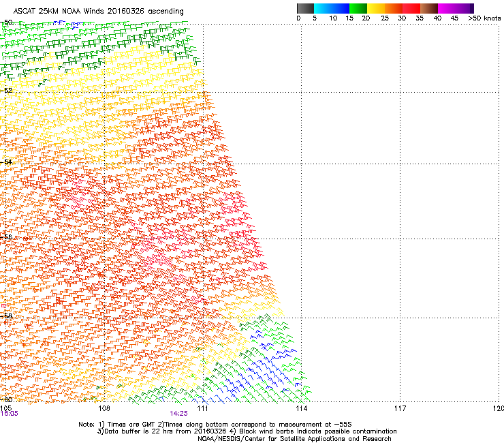The height and width of the screenshot is (443, 504).
Task: Click the yellow 20-25 knots color swatch
Action: 376,8
